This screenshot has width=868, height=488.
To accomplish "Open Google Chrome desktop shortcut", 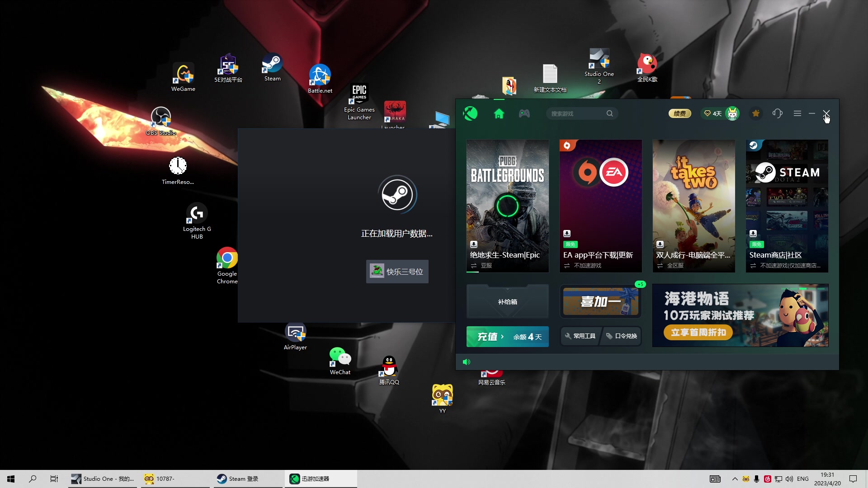I will [x=227, y=266].
